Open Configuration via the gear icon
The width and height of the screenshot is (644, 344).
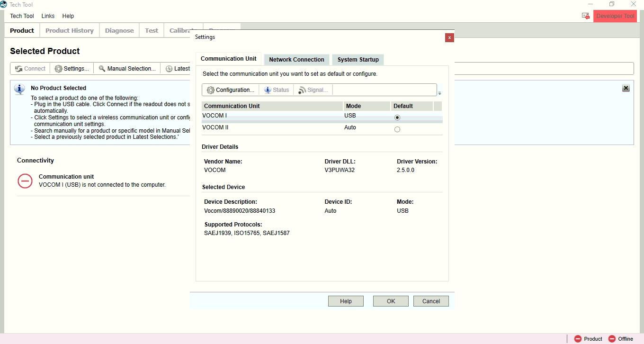[x=212, y=90]
